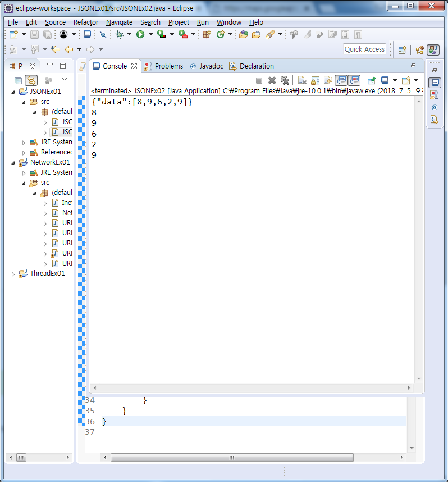The width and height of the screenshot is (448, 482).
Task: Open the New Console View dropdown arrow
Action: [x=417, y=80]
